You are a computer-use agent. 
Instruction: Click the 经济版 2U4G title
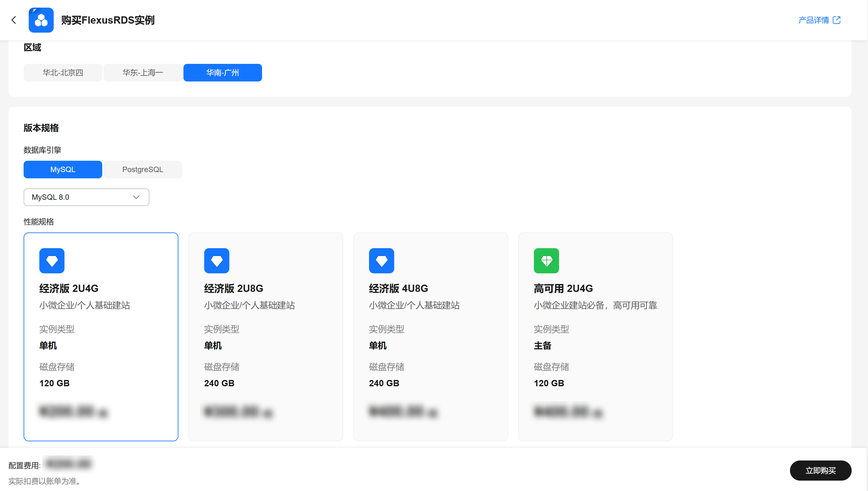coord(69,289)
